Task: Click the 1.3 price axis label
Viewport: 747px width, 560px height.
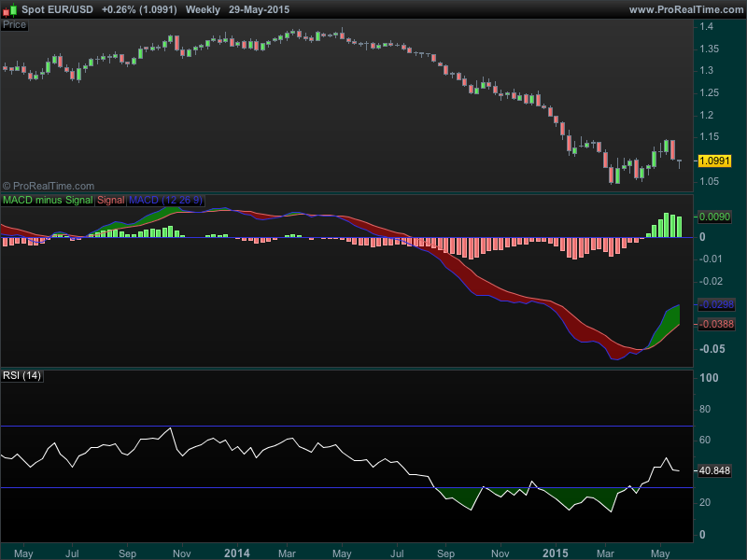Action: point(706,71)
